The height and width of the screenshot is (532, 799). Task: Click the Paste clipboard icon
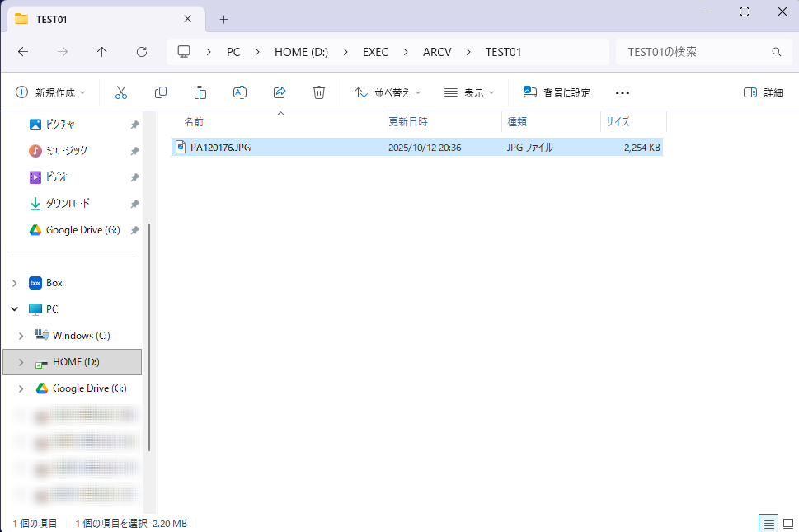click(200, 92)
